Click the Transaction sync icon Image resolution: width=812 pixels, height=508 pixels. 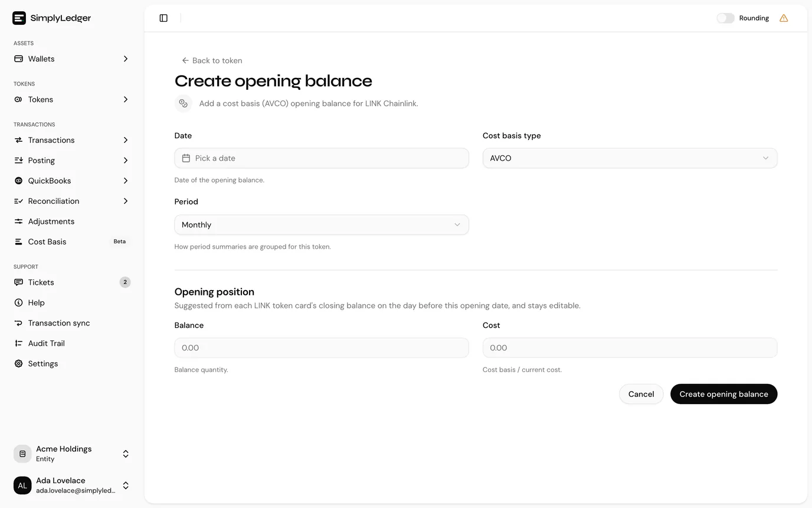coord(18,323)
